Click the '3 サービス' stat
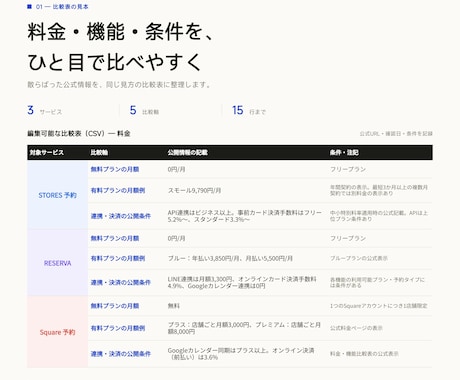 pyautogui.click(x=45, y=110)
